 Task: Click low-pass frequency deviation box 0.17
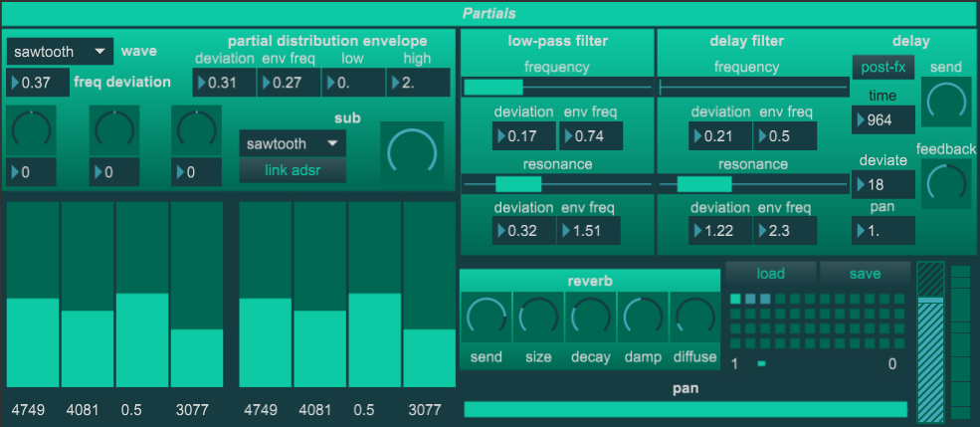[523, 135]
